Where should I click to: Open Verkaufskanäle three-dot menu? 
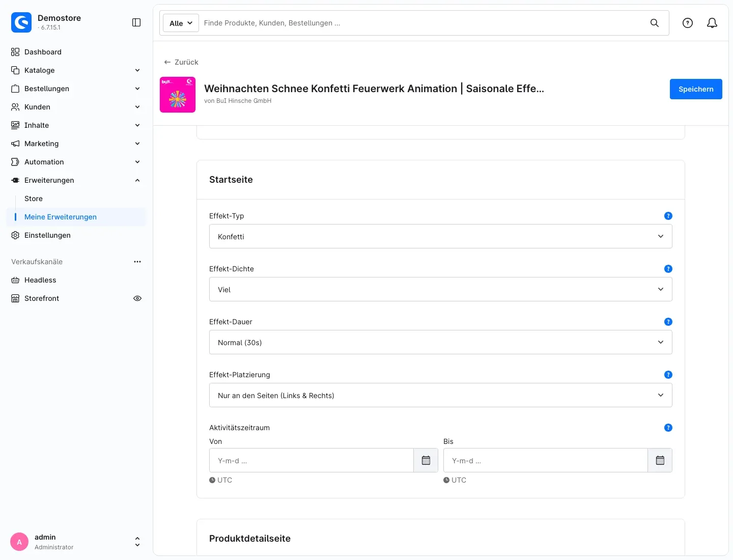[137, 262]
